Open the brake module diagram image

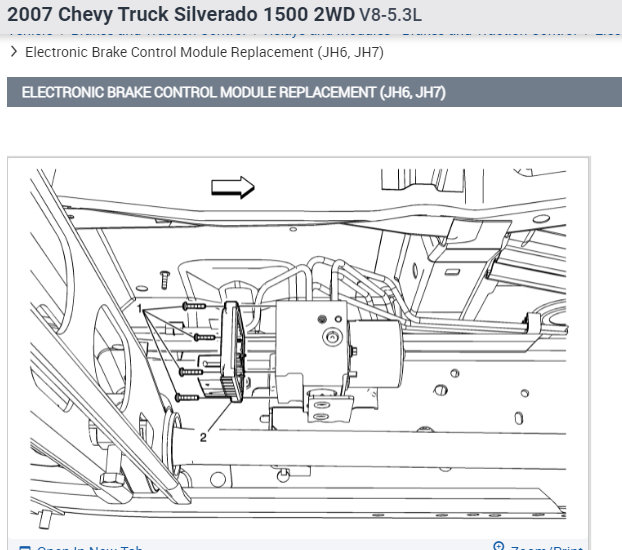tap(298, 349)
